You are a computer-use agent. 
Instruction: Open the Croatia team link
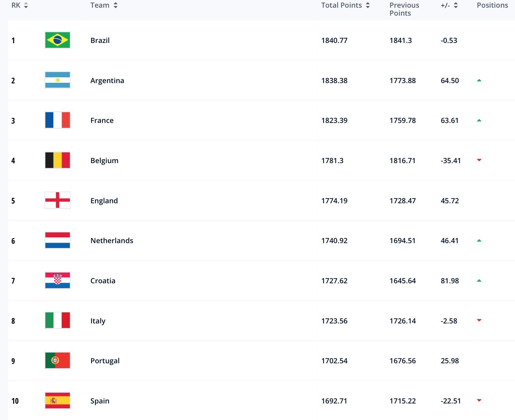click(x=103, y=281)
